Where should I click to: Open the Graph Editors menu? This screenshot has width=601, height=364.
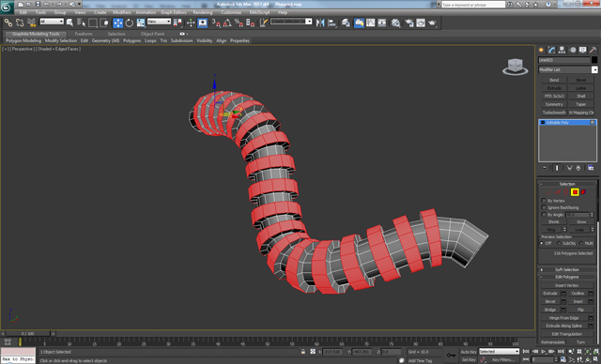173,12
